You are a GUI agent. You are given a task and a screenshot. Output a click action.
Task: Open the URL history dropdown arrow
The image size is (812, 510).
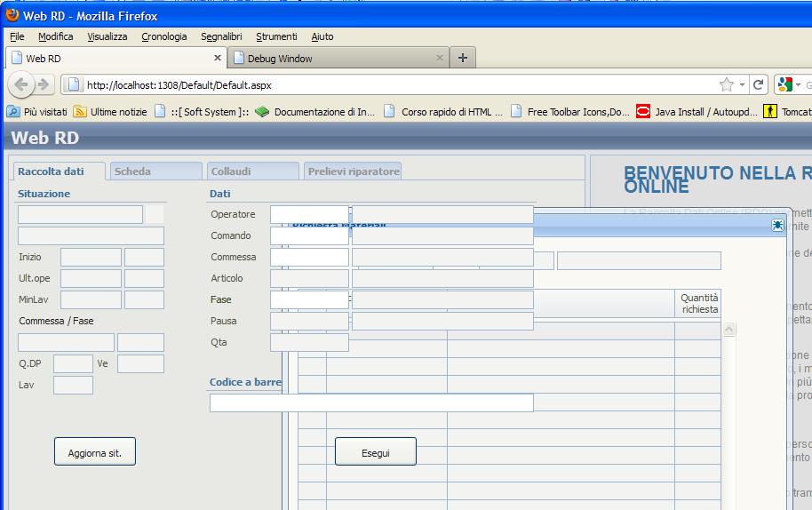742,84
